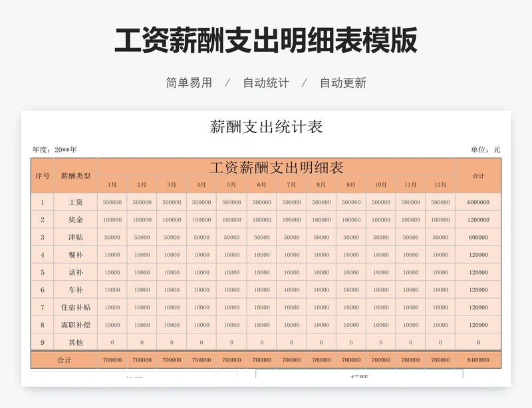
Task: Select the 2月 column header
Action: click(x=142, y=184)
